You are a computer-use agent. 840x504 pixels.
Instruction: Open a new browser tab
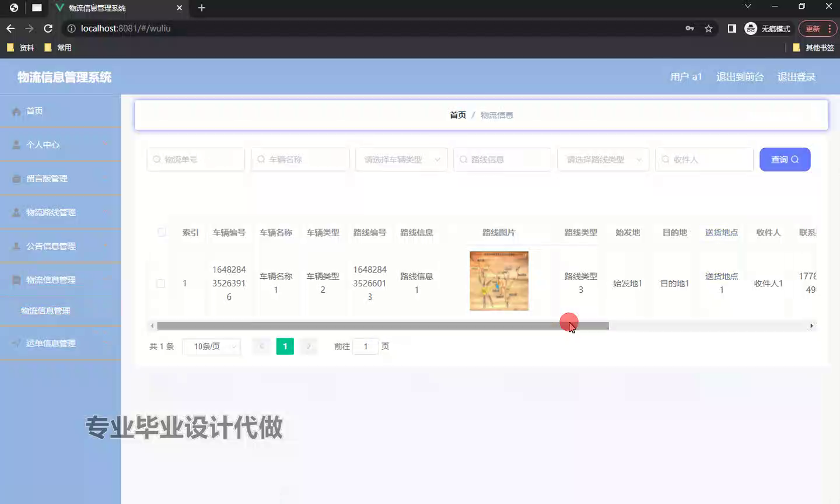(202, 8)
